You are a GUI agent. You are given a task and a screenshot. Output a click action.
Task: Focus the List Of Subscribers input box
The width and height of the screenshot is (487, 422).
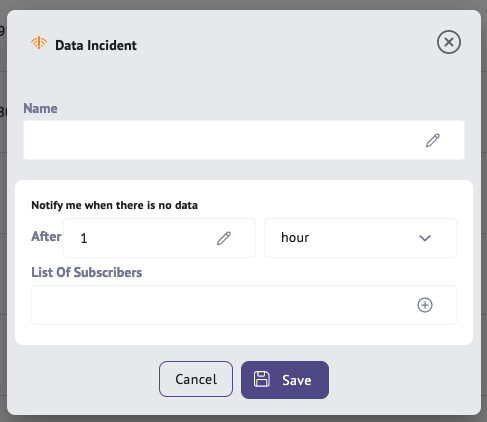[x=244, y=305]
